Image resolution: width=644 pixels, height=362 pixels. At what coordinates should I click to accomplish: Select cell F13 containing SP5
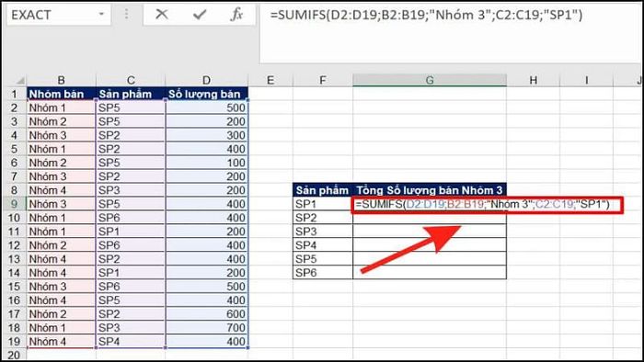(323, 259)
